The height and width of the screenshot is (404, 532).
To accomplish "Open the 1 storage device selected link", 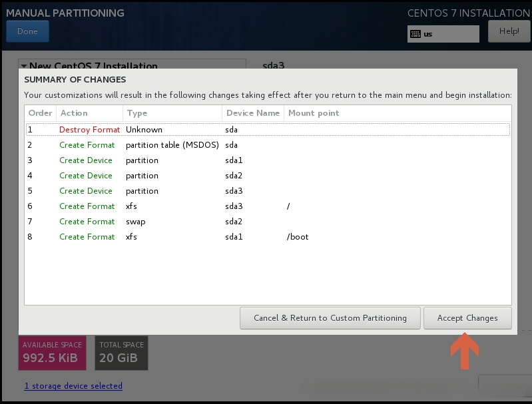I will pyautogui.click(x=73, y=385).
